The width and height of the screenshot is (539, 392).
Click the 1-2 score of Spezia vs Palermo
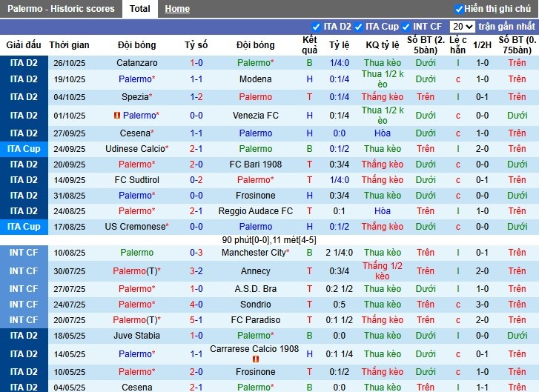coord(196,97)
